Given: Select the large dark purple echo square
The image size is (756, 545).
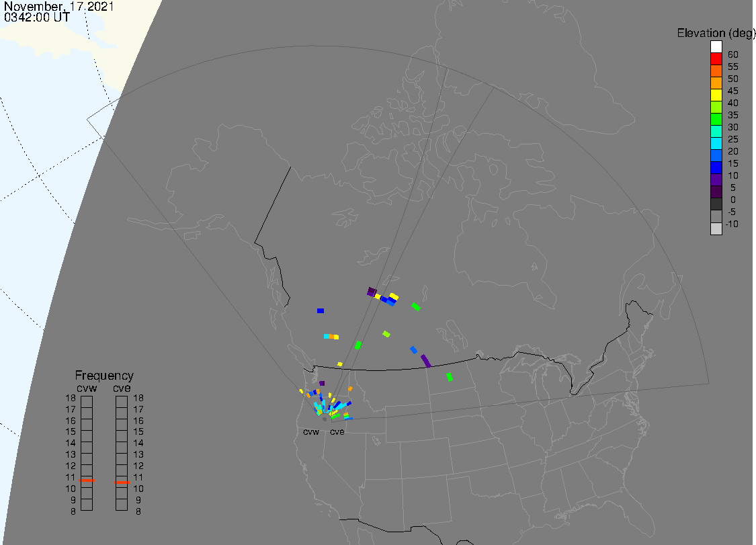Looking at the screenshot, I should pyautogui.click(x=372, y=292).
